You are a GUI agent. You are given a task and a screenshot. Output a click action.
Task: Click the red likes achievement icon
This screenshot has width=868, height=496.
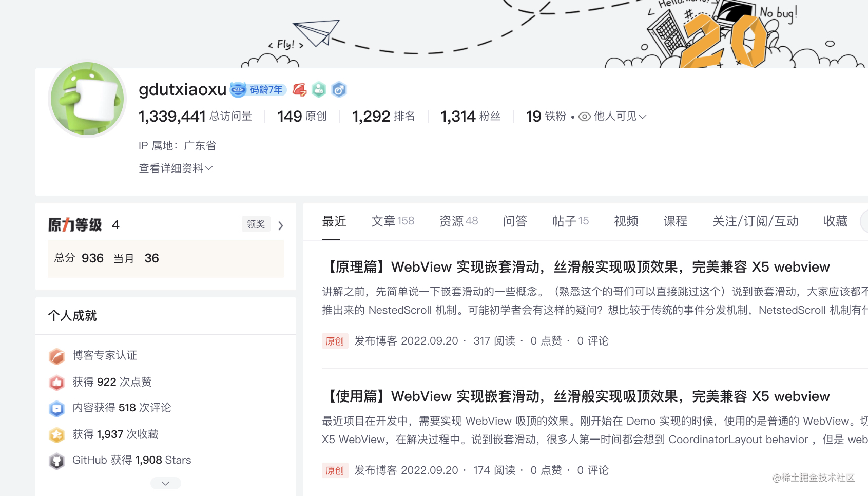point(57,382)
